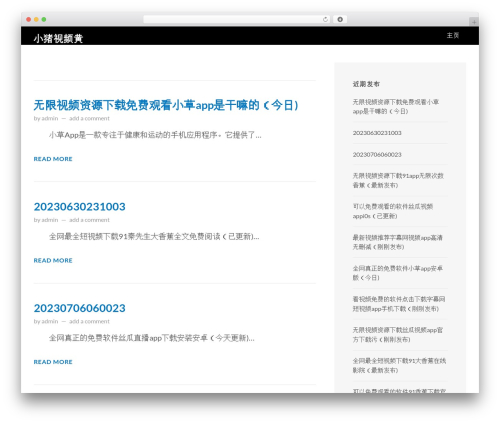Click the browser reload icon
This screenshot has width=500, height=423.
pyautogui.click(x=325, y=19)
